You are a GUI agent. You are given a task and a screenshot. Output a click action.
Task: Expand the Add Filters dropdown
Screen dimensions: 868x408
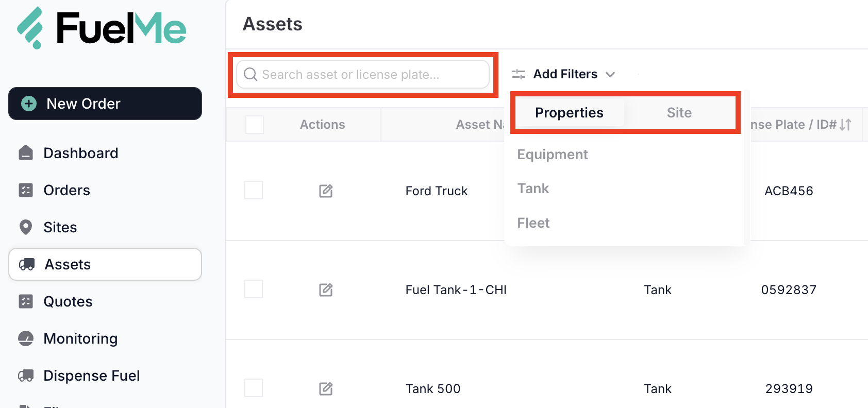pyautogui.click(x=564, y=74)
